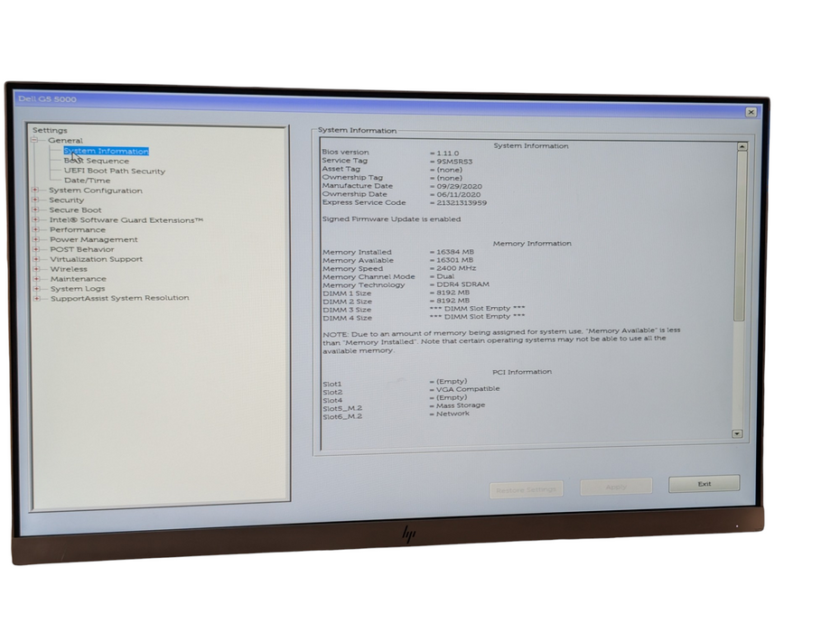Click Memory Technology value DDR4 SDRAM
The width and height of the screenshot is (840, 632).
tap(462, 284)
